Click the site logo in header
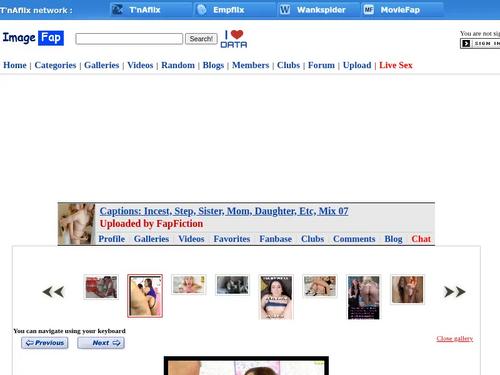Image resolution: width=500 pixels, height=375 pixels. [33, 38]
